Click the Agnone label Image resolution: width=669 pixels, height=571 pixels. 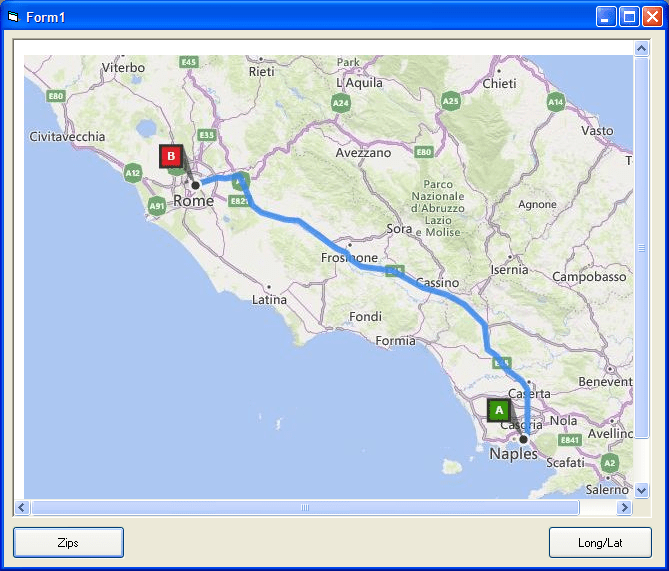click(537, 204)
